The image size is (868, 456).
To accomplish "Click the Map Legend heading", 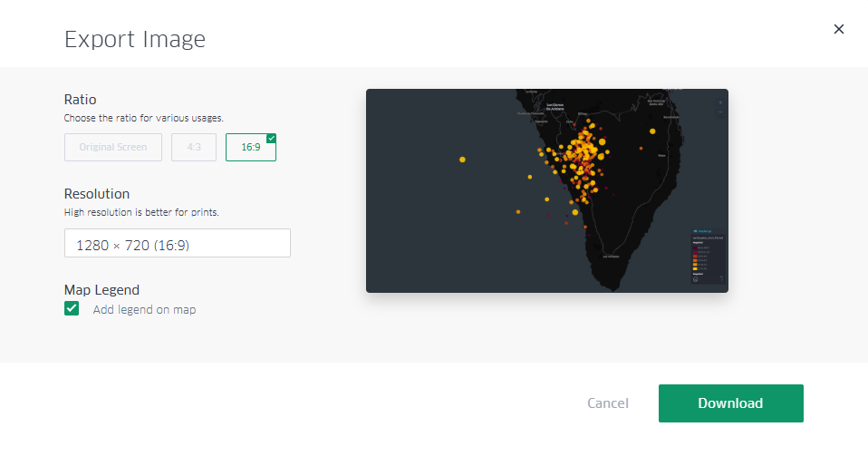I will tap(101, 290).
